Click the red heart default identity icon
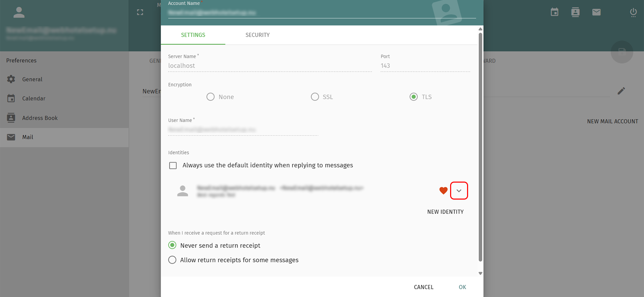 [x=443, y=191]
